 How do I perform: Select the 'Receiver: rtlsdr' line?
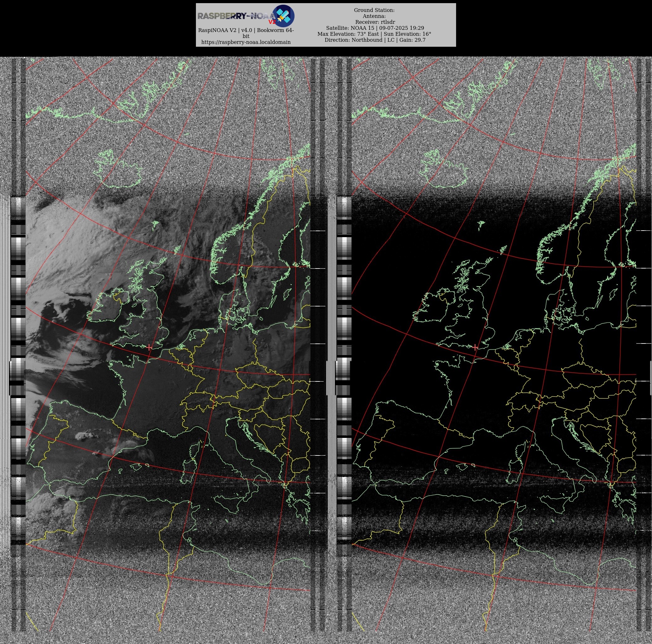(375, 22)
